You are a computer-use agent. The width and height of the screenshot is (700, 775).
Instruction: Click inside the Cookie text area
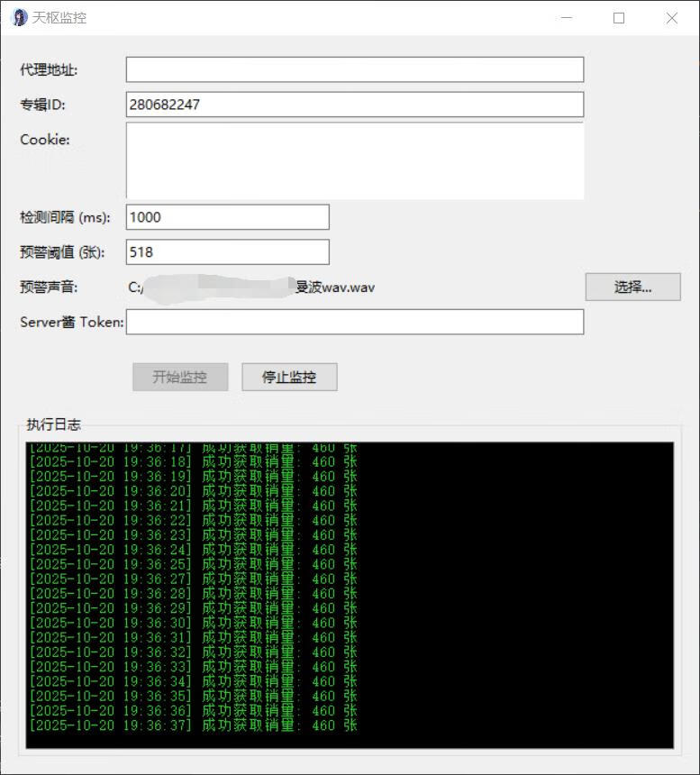pyautogui.click(x=355, y=160)
